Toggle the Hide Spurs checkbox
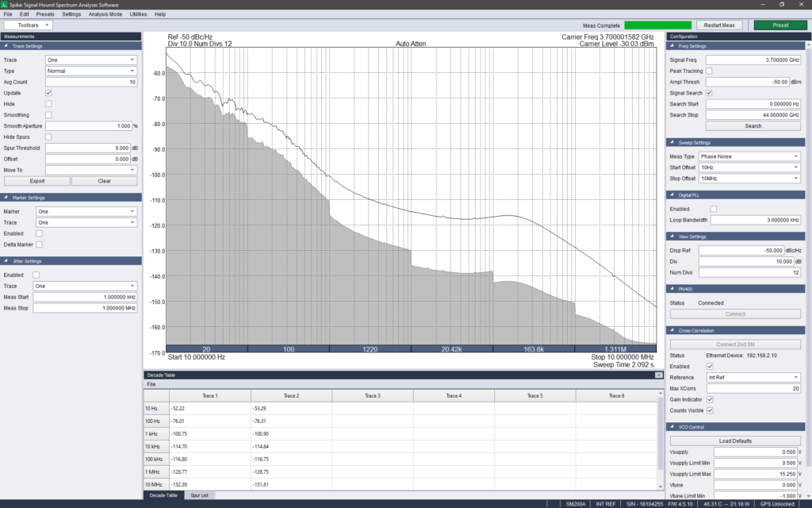The image size is (812, 508). [48, 137]
